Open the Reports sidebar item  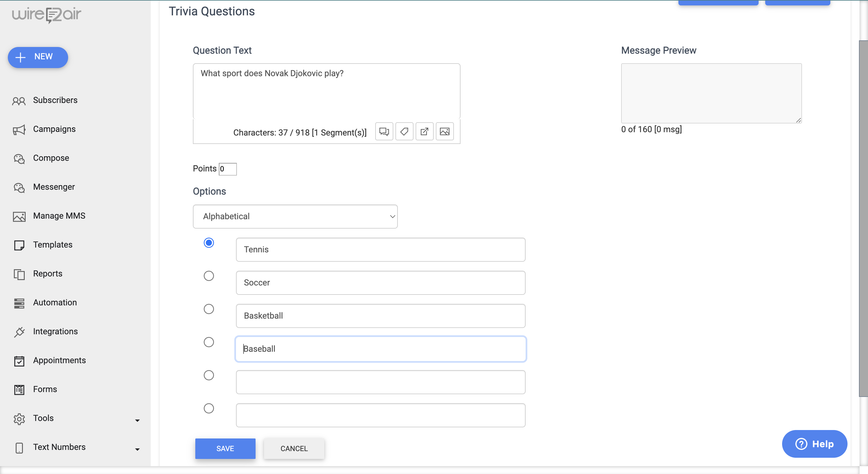click(x=48, y=274)
